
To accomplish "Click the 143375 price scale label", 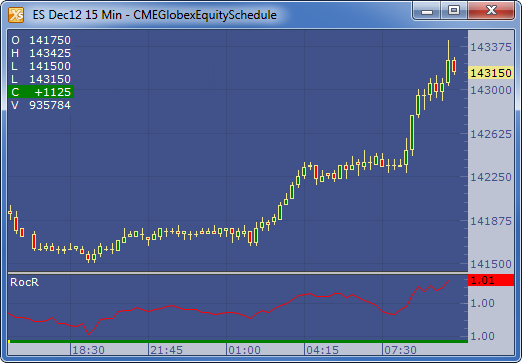I will (491, 47).
